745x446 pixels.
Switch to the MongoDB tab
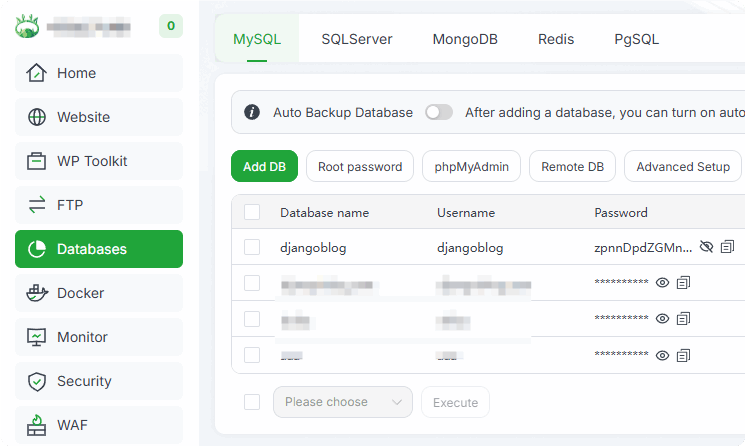(465, 40)
